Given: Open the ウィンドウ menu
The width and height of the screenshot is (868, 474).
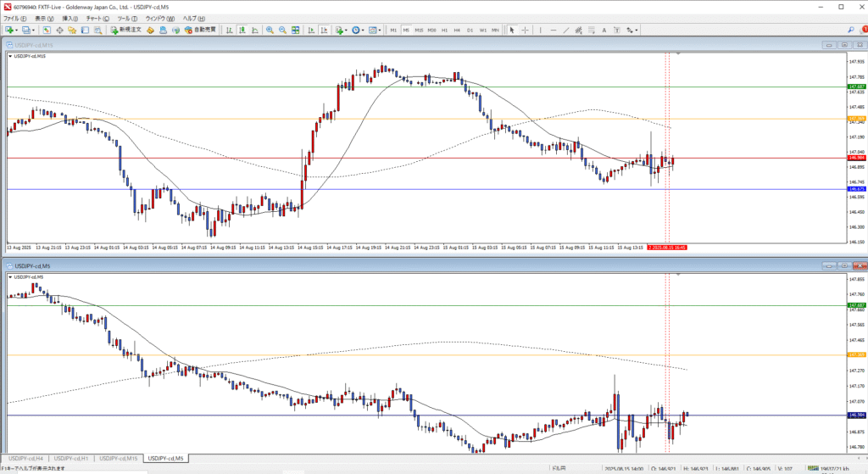Looking at the screenshot, I should (x=160, y=19).
